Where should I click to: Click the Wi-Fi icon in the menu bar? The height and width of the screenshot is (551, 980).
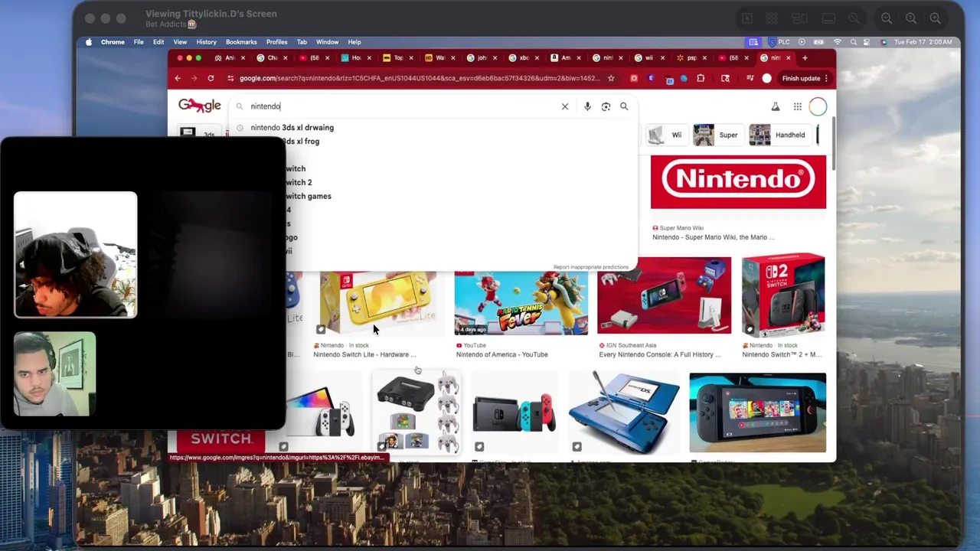838,42
